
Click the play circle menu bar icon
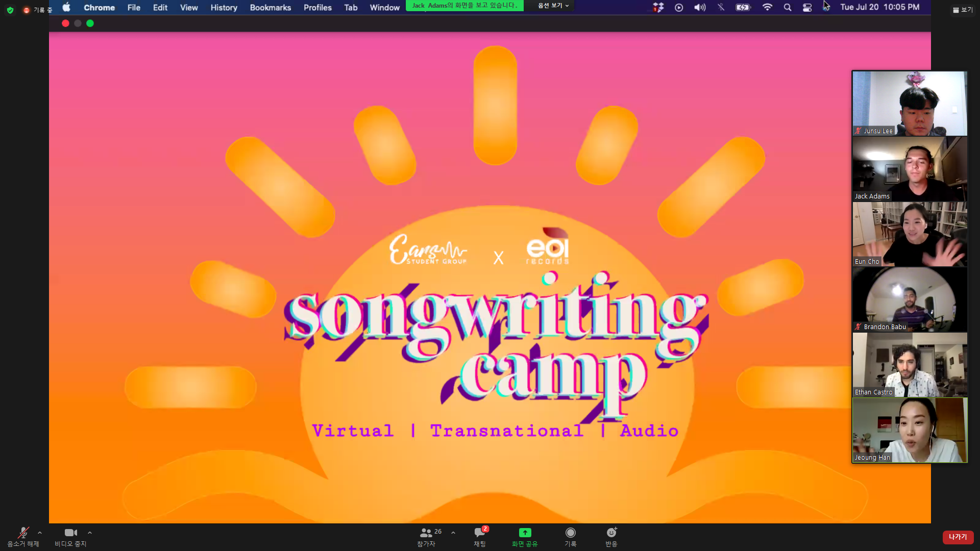[679, 8]
